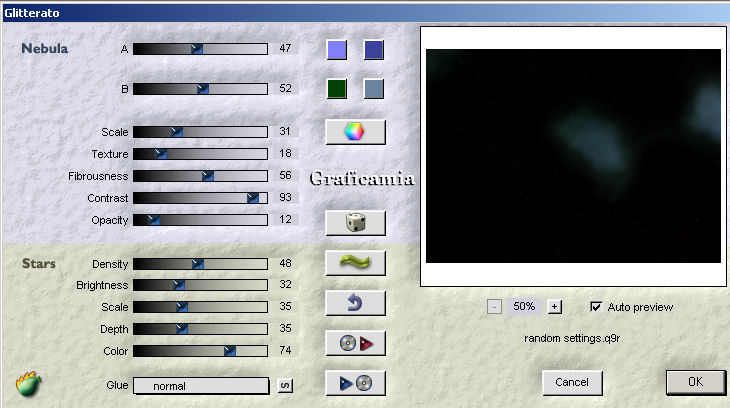Click the Texture value 18
Image resolution: width=730 pixels, height=408 pixels.
click(x=285, y=153)
